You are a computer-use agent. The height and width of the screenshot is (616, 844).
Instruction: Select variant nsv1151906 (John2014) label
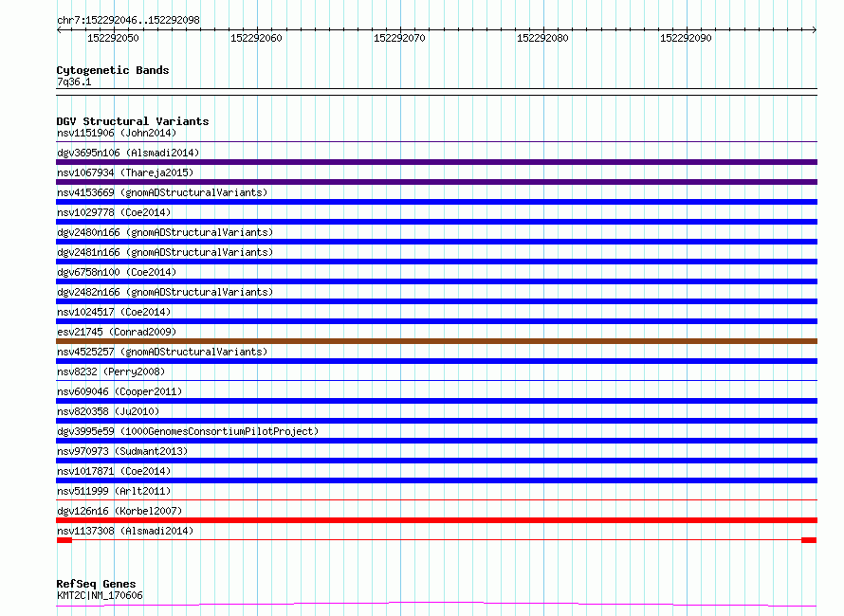(117, 133)
